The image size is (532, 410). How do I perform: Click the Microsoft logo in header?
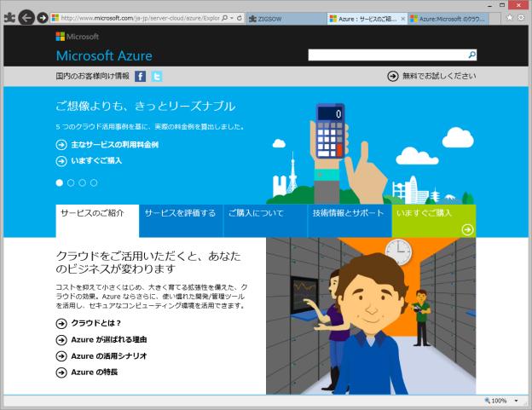click(78, 37)
